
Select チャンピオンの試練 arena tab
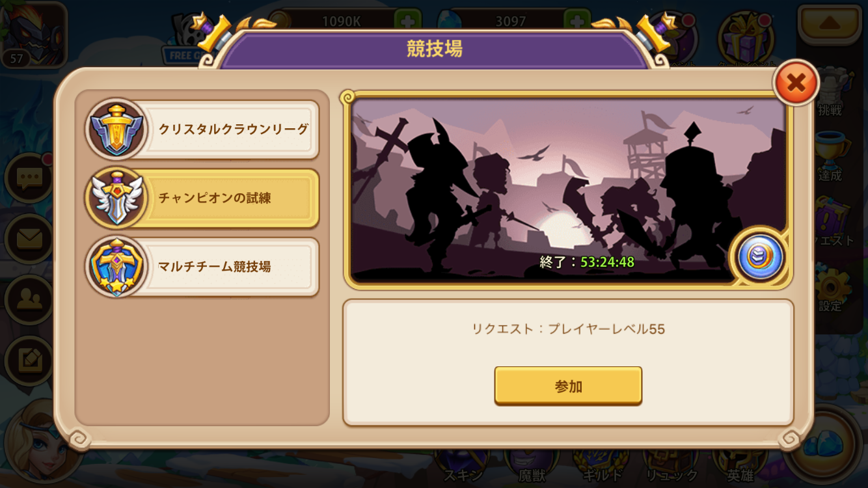click(x=202, y=198)
